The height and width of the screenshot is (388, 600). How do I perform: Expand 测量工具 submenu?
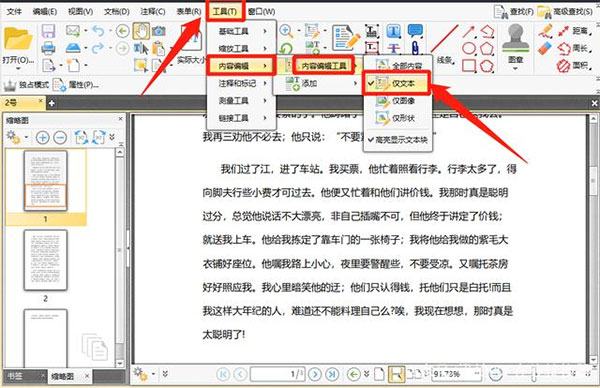pyautogui.click(x=241, y=101)
